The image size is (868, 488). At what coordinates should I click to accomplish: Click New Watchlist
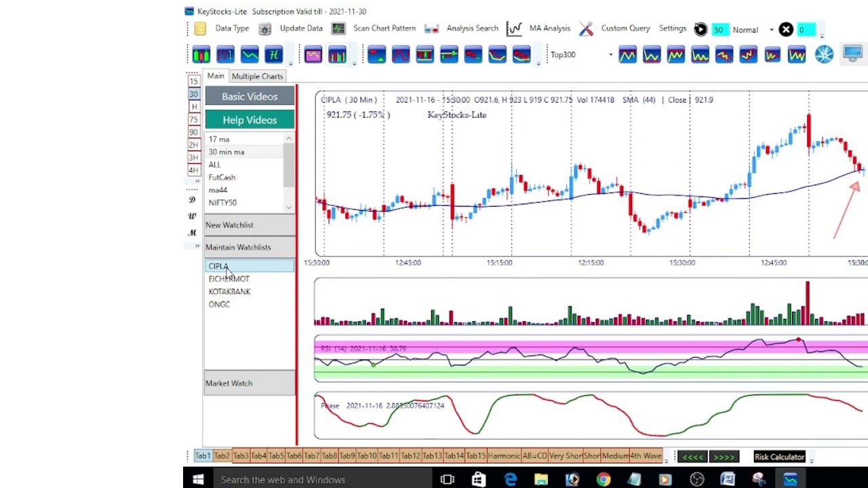click(x=250, y=225)
